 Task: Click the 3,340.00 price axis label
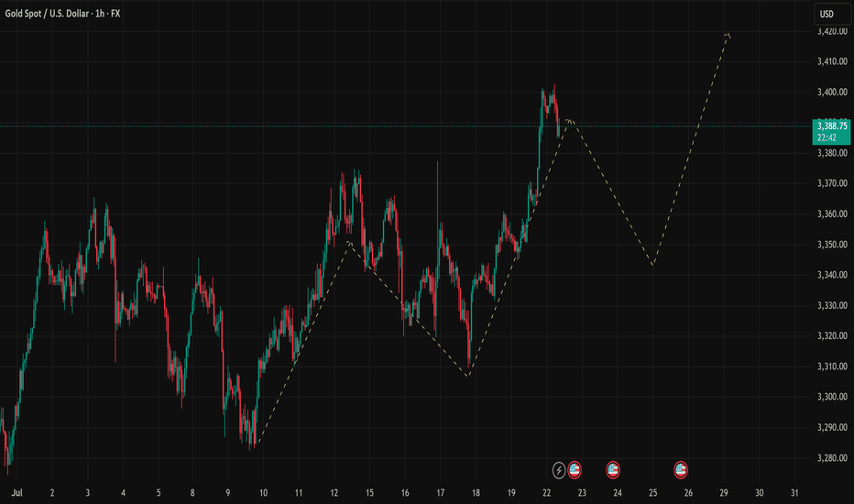click(832, 275)
